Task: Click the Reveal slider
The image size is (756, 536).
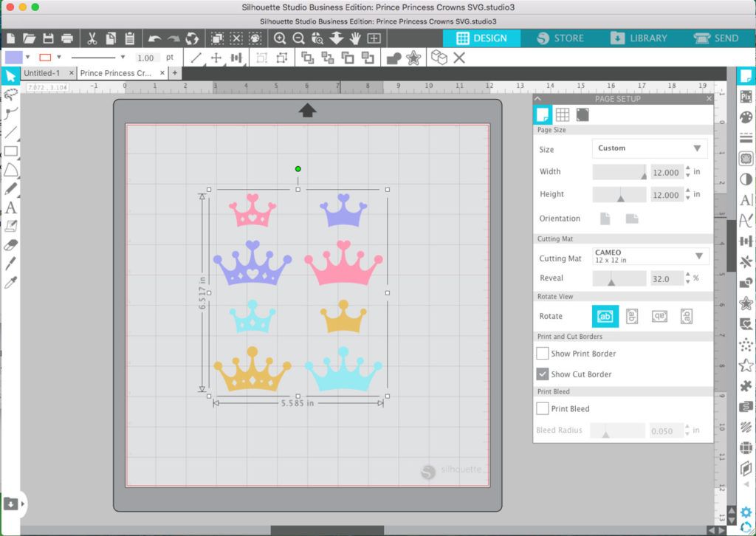Action: pyautogui.click(x=619, y=278)
